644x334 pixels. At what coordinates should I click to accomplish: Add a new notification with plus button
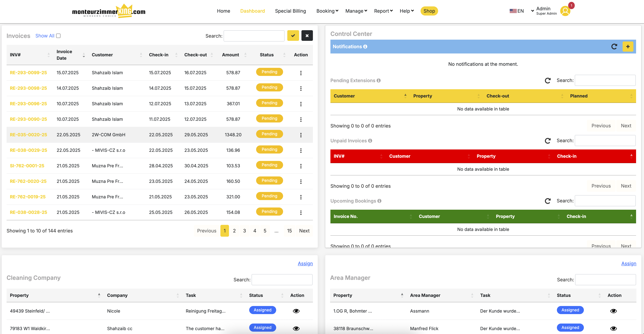point(628,47)
